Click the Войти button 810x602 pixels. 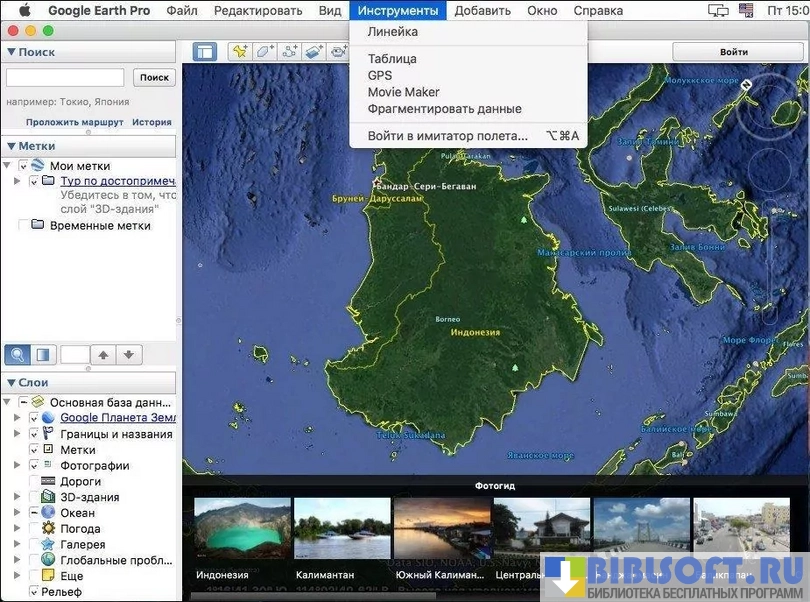[x=733, y=52]
